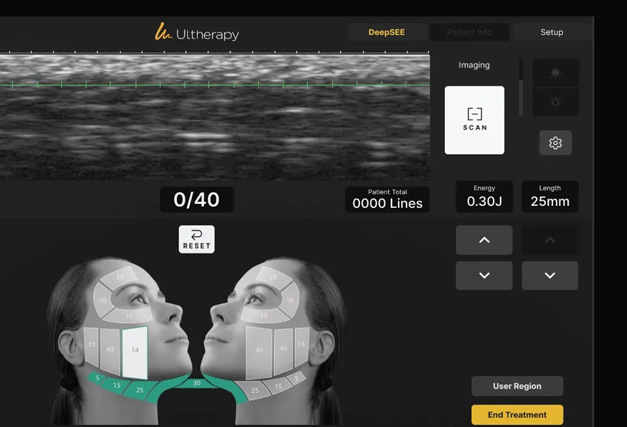Select forehead region 25 on the left-side face
The width and height of the screenshot is (627, 427).
[x=119, y=277]
